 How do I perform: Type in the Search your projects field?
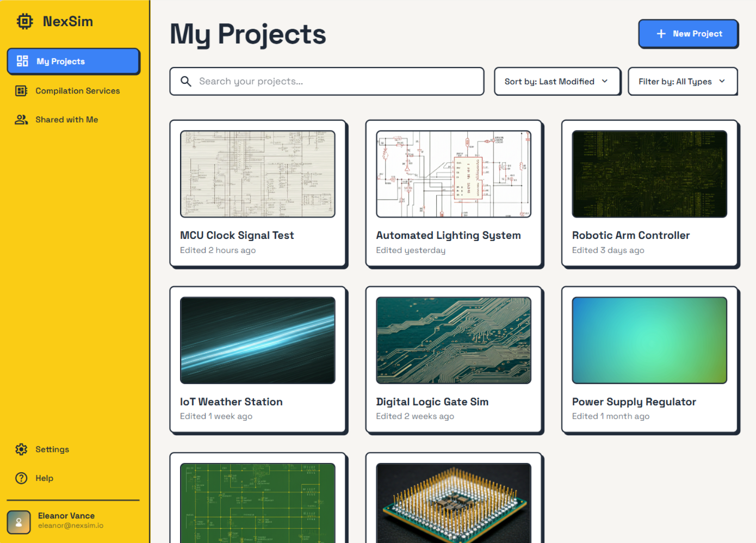point(337,82)
